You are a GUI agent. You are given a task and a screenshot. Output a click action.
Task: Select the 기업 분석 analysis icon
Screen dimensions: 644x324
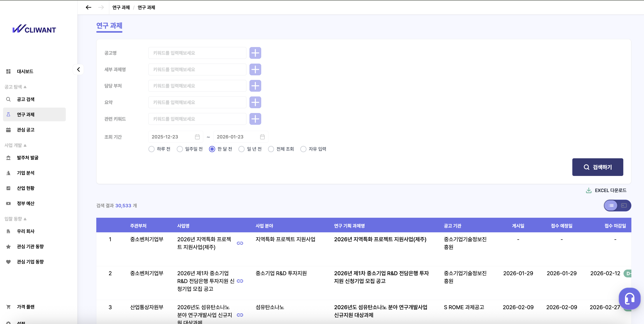(x=8, y=173)
